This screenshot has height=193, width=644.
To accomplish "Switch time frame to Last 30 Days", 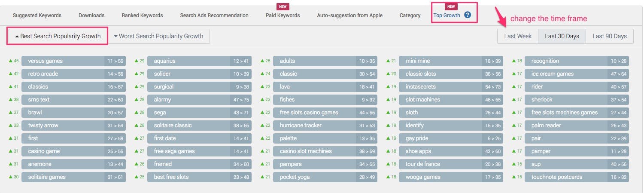I will click(x=562, y=36).
